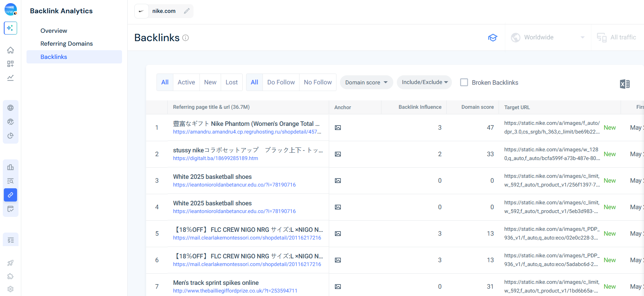Click the Nike swoosh favicon in domain box

tap(141, 11)
